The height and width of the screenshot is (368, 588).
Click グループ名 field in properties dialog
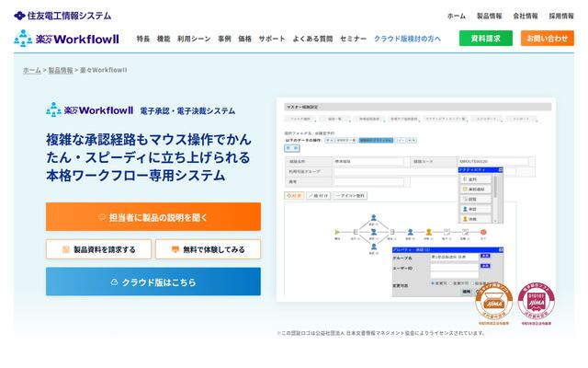[x=454, y=258]
